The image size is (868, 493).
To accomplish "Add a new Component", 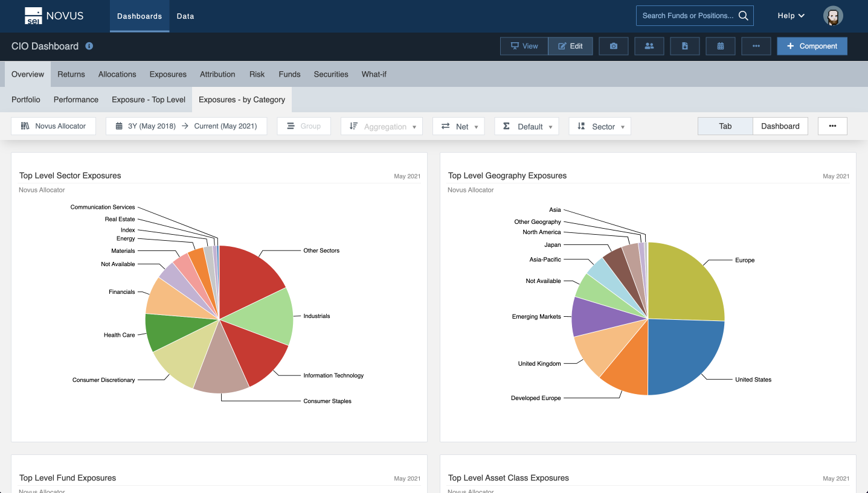I will pyautogui.click(x=812, y=46).
